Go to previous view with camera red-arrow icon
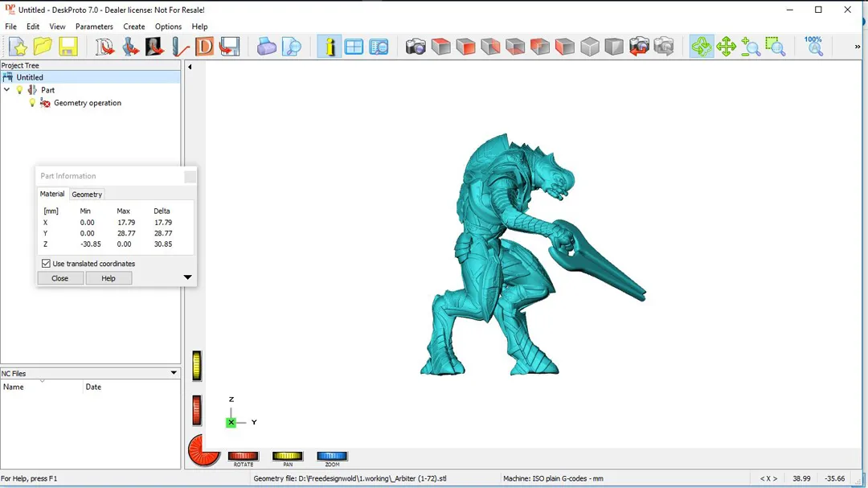The width and height of the screenshot is (868, 488). click(639, 47)
